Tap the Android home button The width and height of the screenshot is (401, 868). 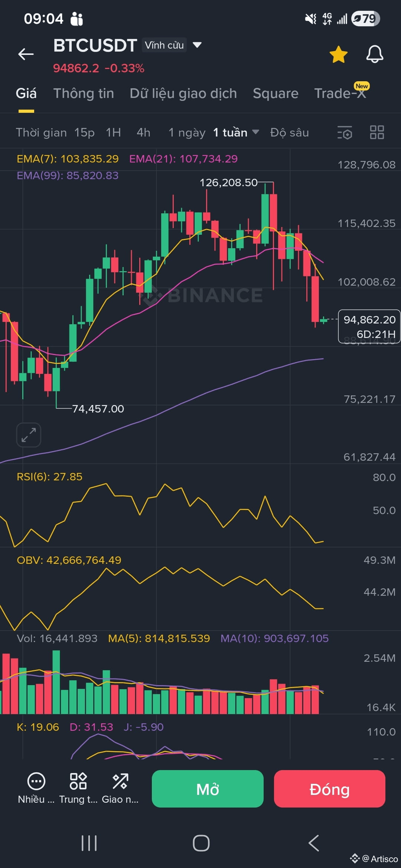pyautogui.click(x=201, y=843)
